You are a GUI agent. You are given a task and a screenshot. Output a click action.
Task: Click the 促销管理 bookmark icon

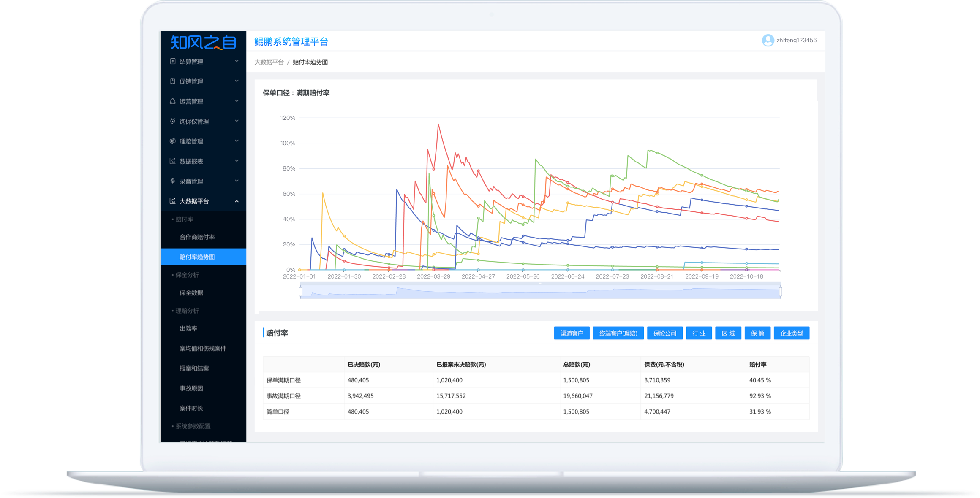[x=172, y=81]
